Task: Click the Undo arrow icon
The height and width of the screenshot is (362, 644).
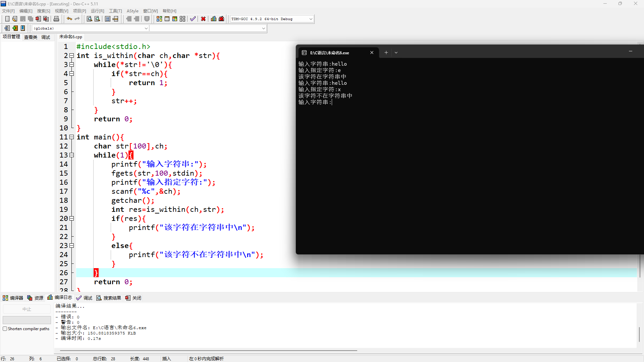Action: [x=69, y=19]
